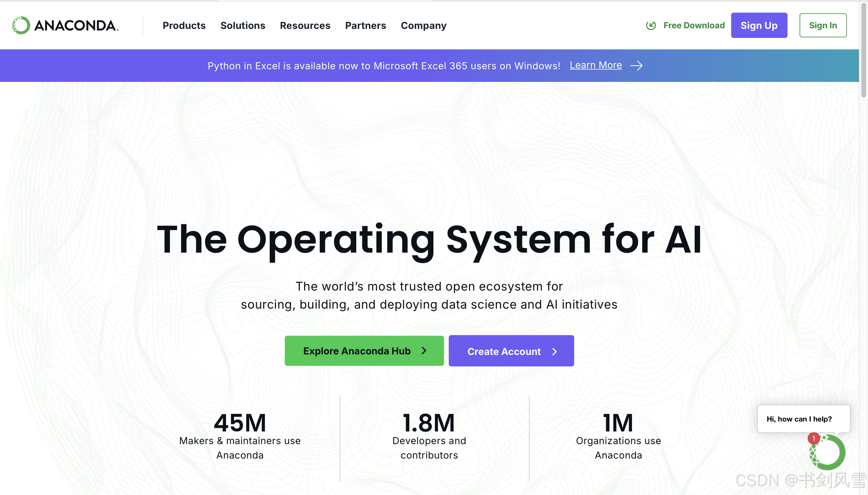
Task: Open the Partners menu item
Action: (366, 26)
